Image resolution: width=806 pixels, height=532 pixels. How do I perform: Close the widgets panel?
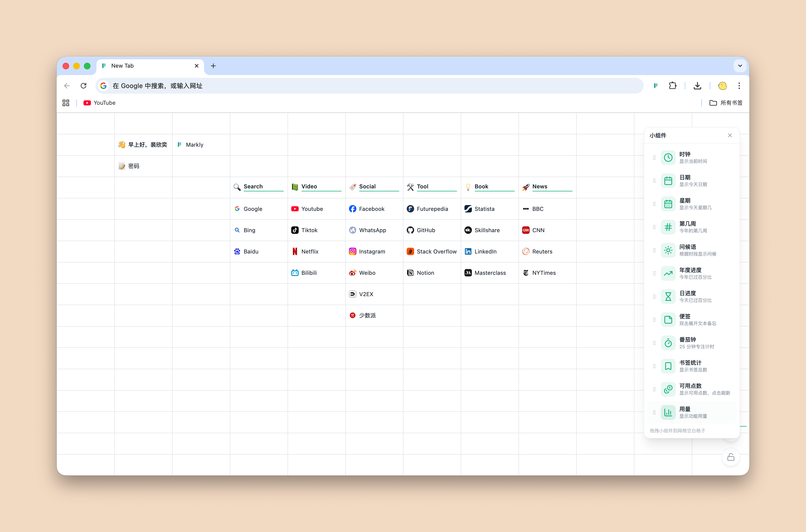coord(730,135)
